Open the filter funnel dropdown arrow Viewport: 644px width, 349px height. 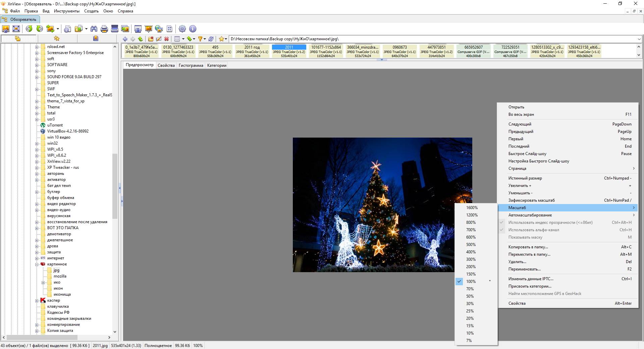(x=205, y=39)
